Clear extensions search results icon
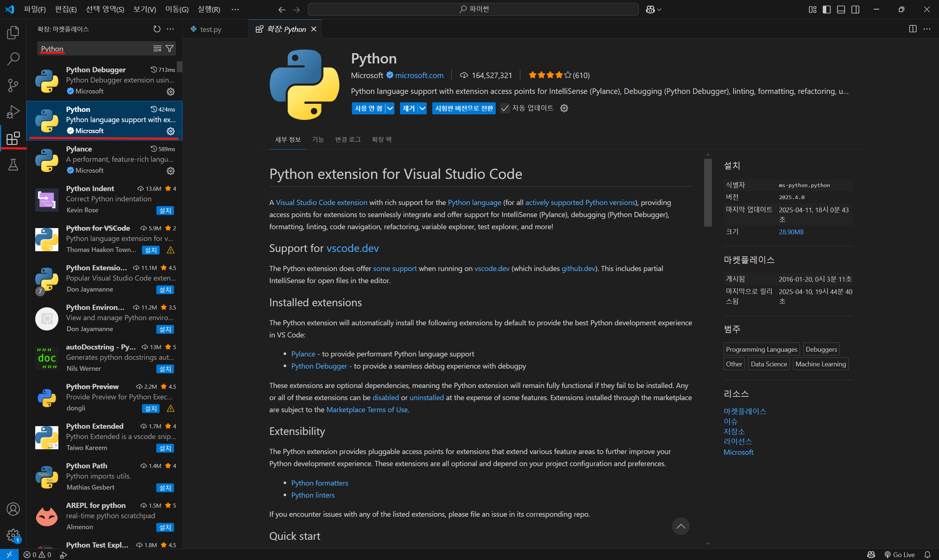The image size is (939, 560). pos(157,49)
